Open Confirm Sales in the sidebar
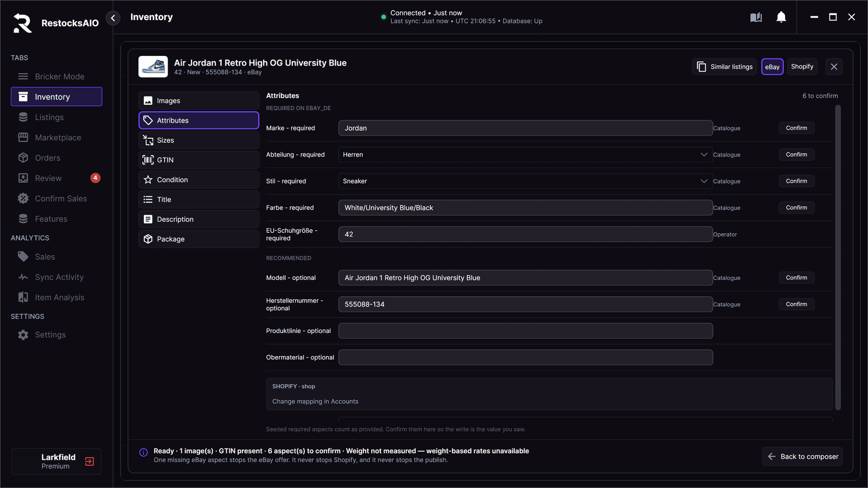868x488 pixels. 56,198
